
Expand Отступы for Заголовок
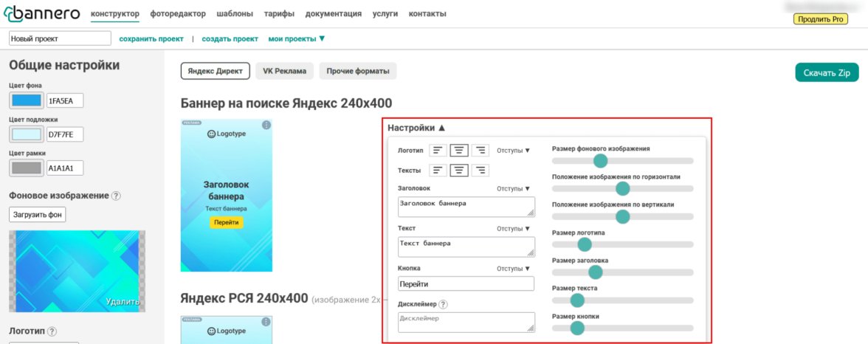click(513, 189)
